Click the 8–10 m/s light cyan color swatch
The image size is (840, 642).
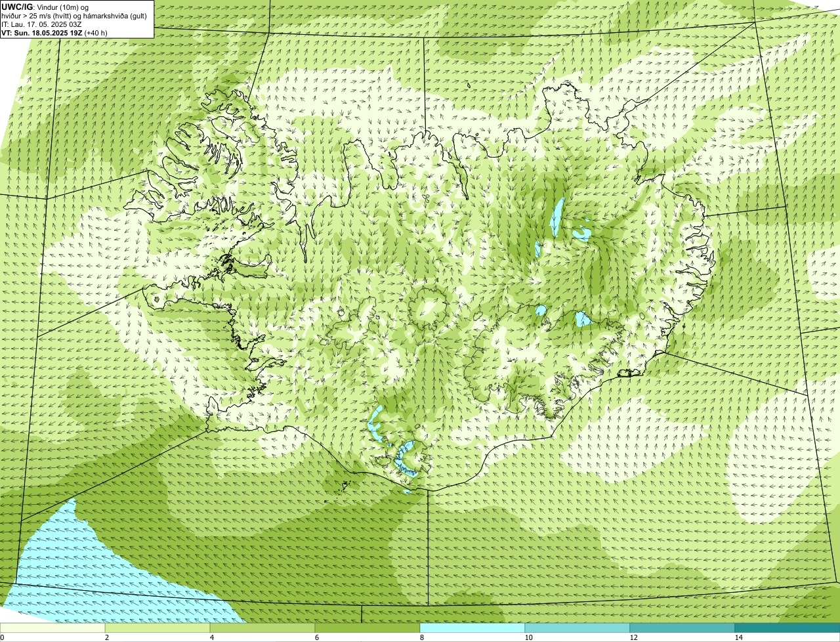coord(472,628)
